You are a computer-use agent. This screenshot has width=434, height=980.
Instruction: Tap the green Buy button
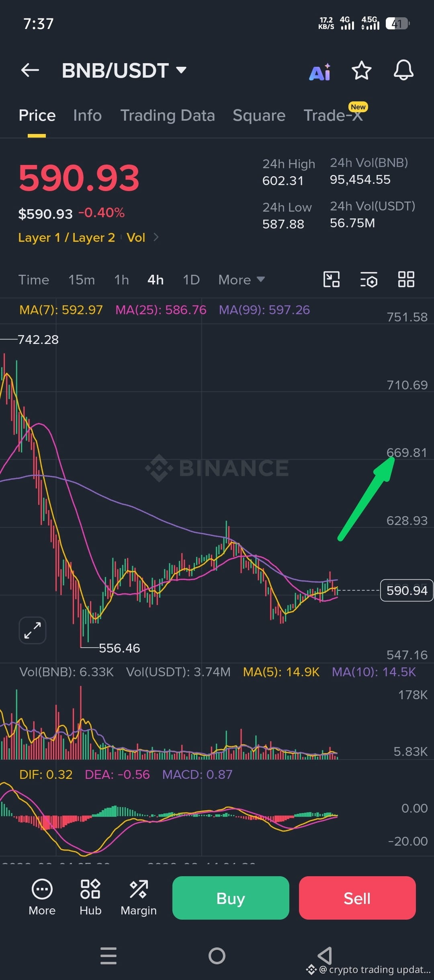click(x=231, y=898)
